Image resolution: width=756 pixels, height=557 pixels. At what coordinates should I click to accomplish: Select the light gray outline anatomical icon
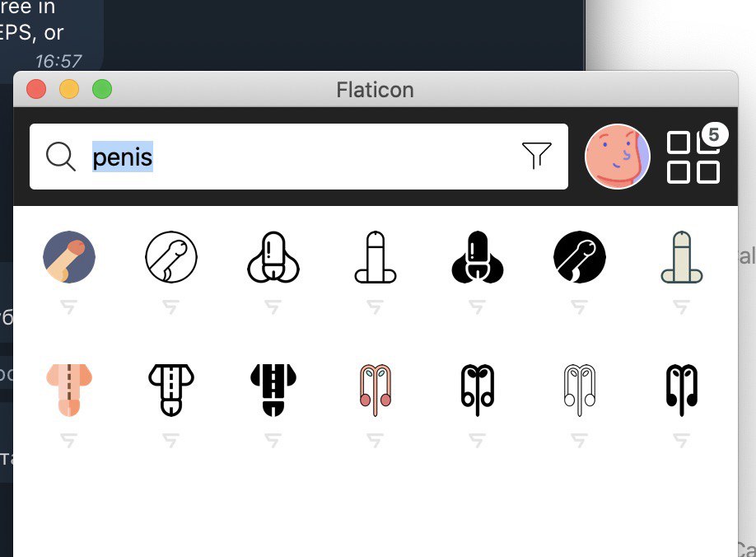coord(580,390)
